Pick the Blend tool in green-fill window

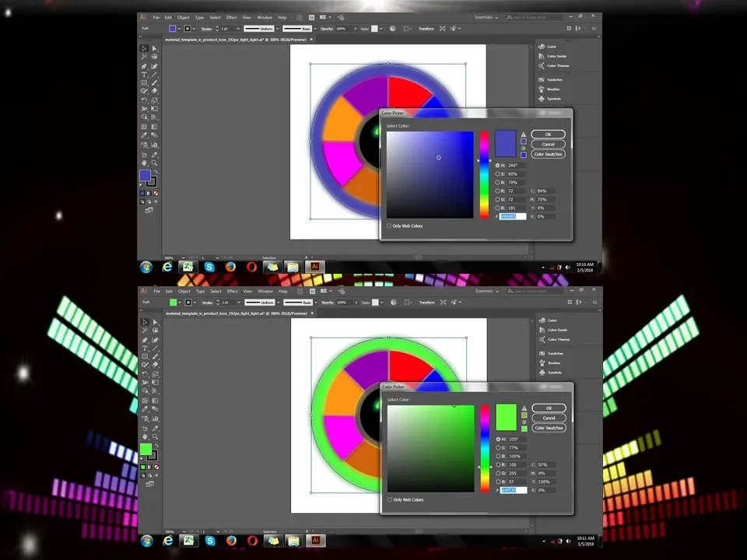coord(156,410)
